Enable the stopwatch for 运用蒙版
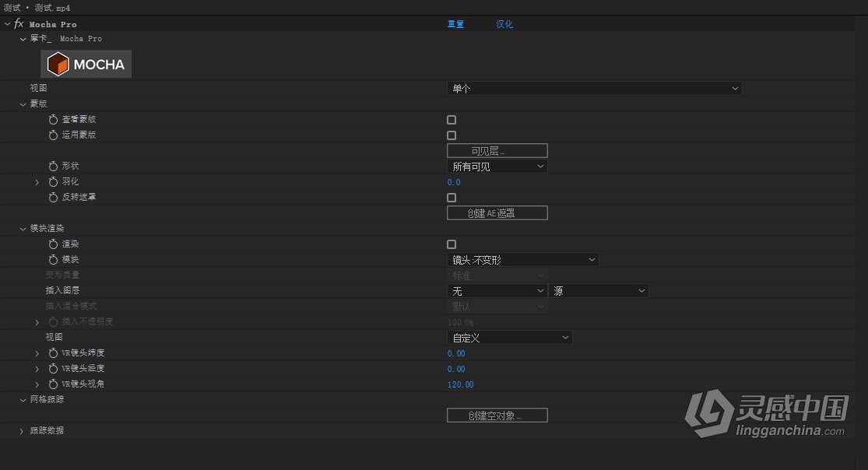Screen dimensions: 868x470 tap(53, 135)
